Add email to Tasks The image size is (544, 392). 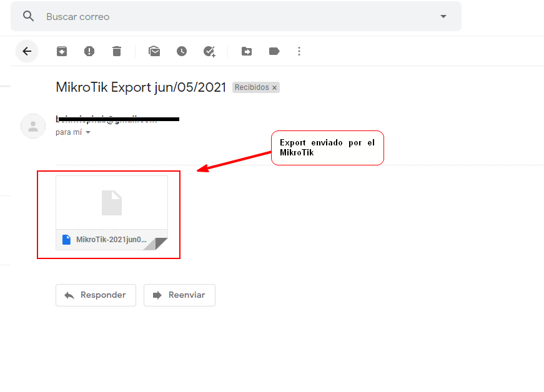(x=209, y=51)
